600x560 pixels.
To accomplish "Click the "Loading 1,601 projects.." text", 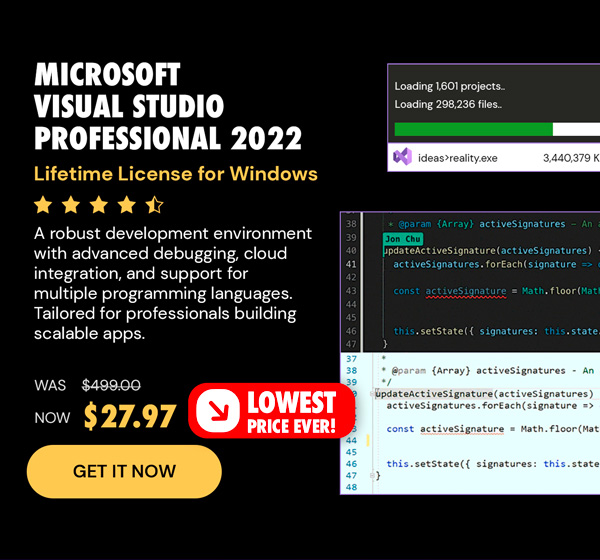I will 450,86.
